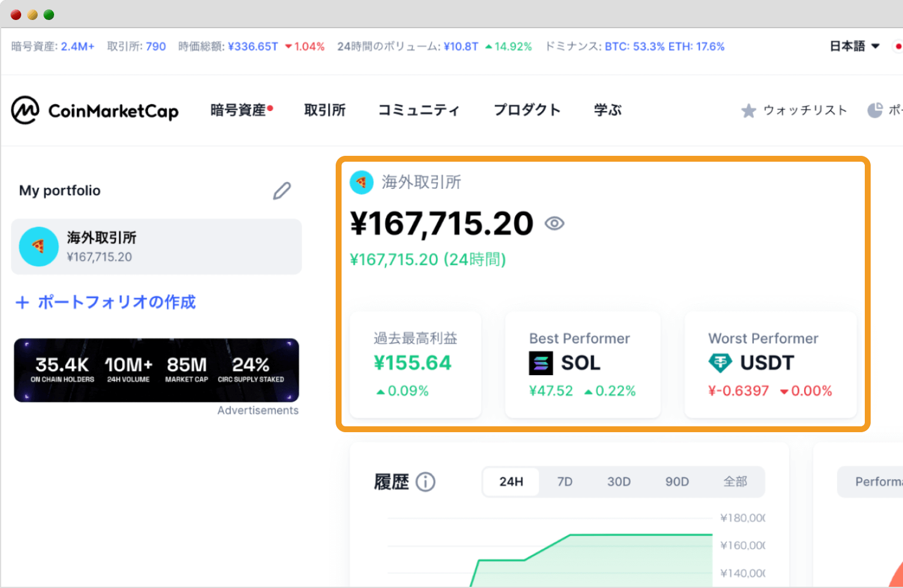The width and height of the screenshot is (903, 588).
Task: Click the crypto assets count 2.4M+
Action: coord(78,46)
